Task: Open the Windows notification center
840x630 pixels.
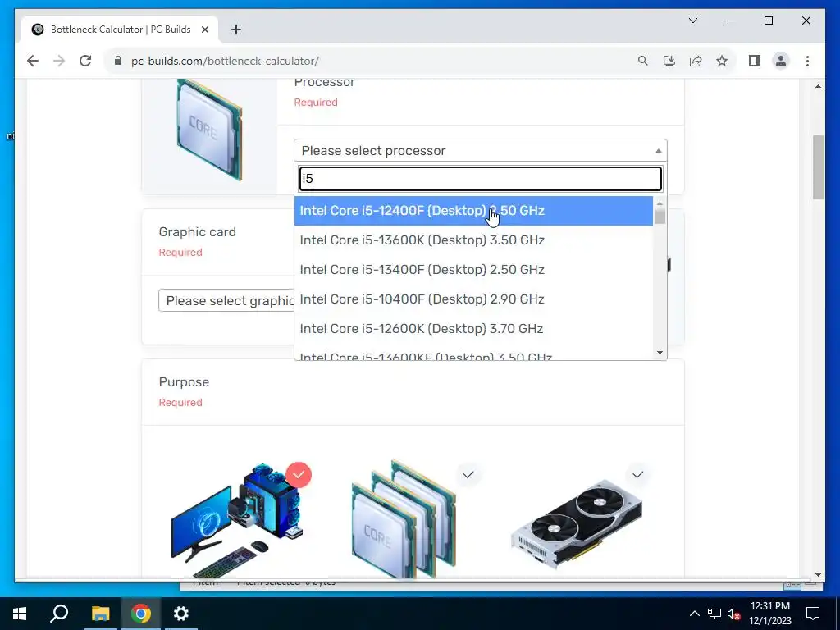Action: (813, 614)
